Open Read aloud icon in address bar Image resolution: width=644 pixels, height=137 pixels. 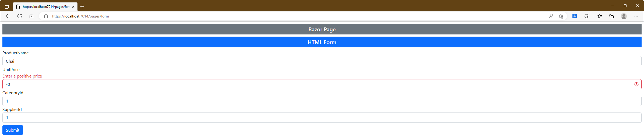tap(551, 16)
